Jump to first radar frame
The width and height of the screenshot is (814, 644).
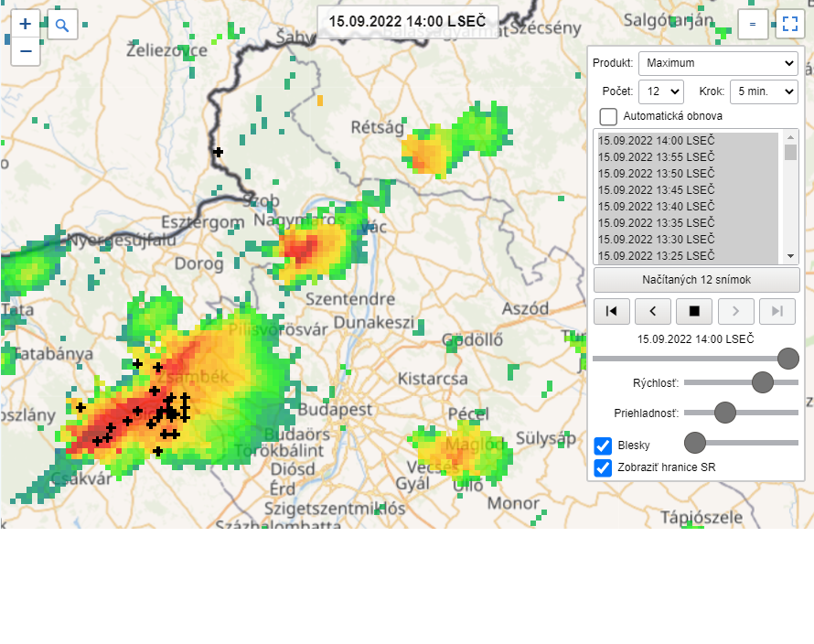coord(612,311)
